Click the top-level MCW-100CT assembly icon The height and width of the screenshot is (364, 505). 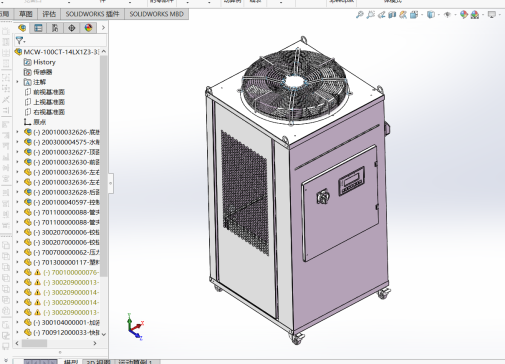(x=19, y=52)
